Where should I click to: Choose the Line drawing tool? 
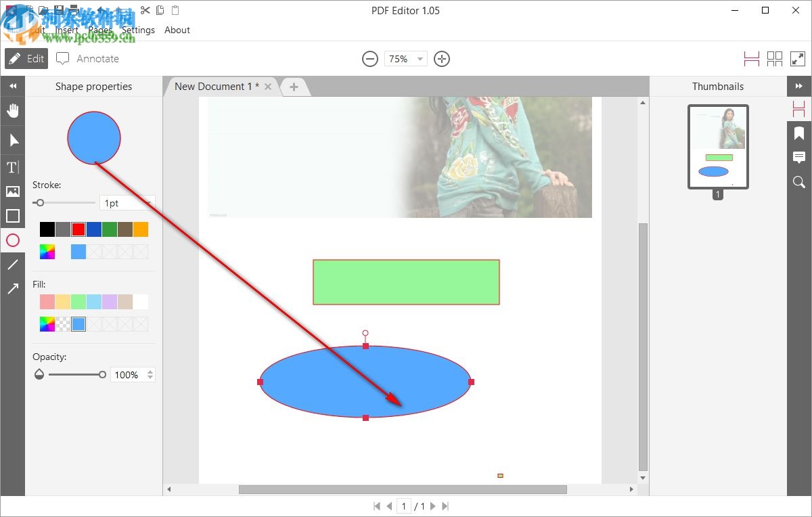13,265
